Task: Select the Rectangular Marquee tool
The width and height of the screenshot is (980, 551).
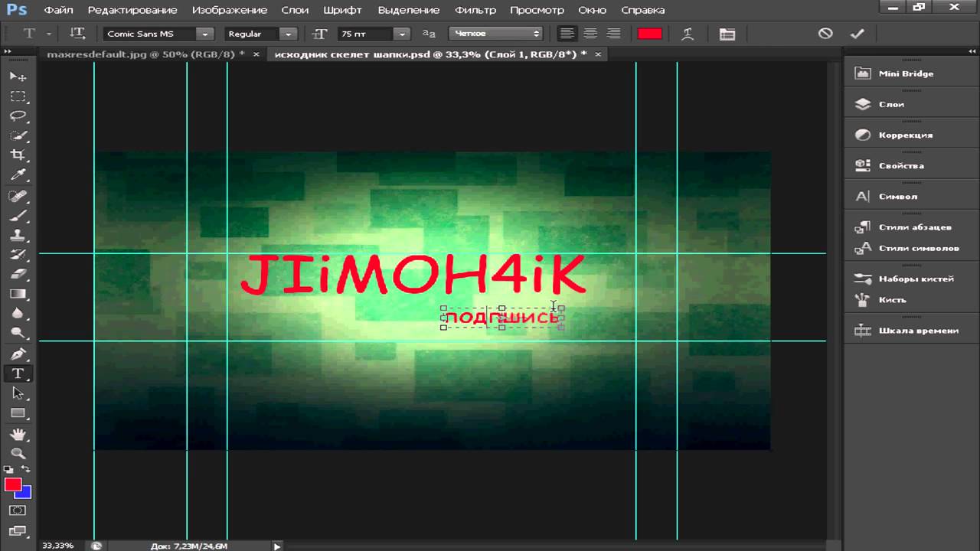Action: (x=18, y=96)
